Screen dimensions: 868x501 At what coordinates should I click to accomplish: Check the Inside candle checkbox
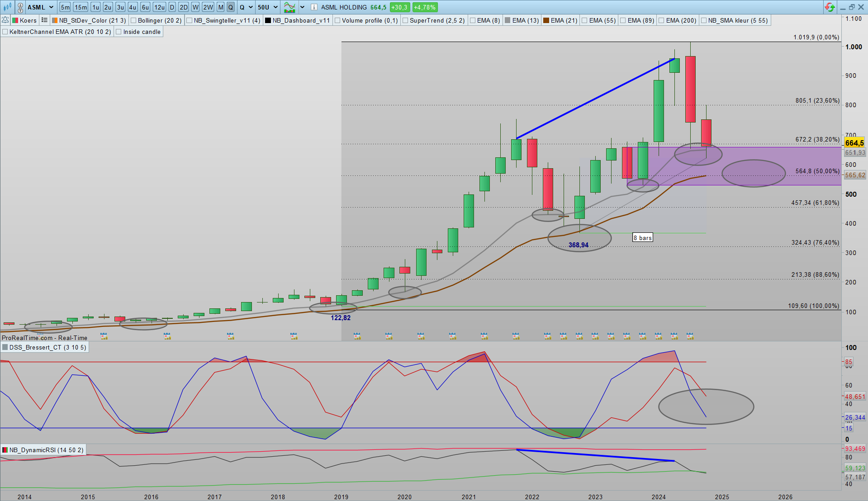click(x=119, y=32)
